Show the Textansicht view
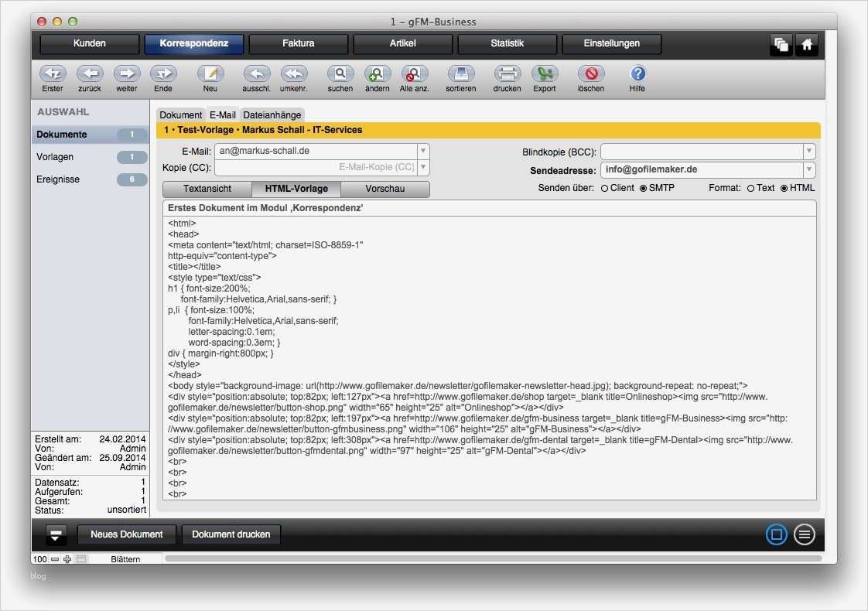This screenshot has height=611, width=868. coord(207,189)
